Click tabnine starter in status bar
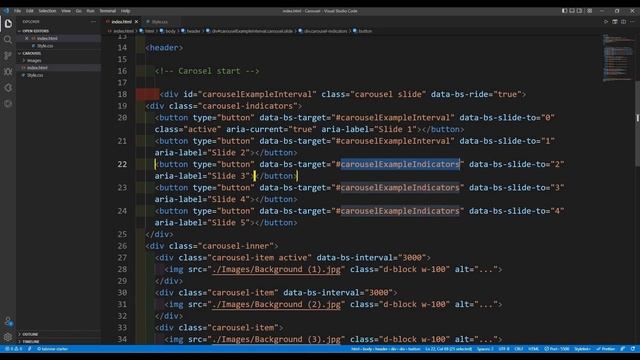The image size is (640, 360). tap(53, 349)
